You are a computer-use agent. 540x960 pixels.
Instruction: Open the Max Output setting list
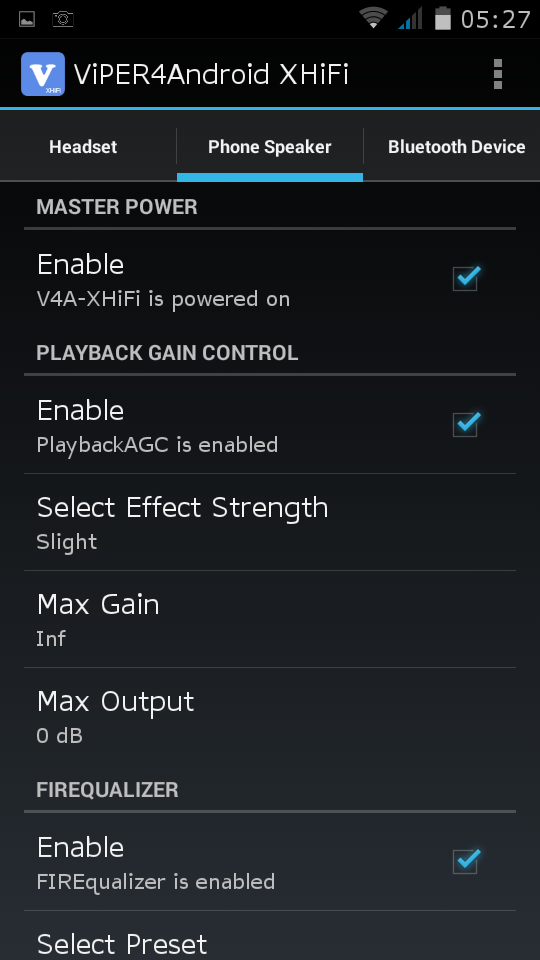click(x=270, y=716)
